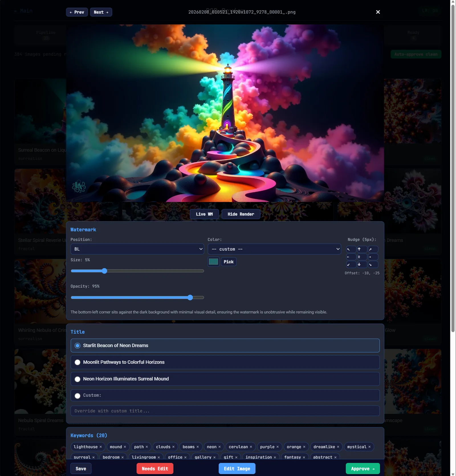The width and height of the screenshot is (456, 476).
Task: Remove the 'neon' keyword
Action: pyautogui.click(x=219, y=447)
